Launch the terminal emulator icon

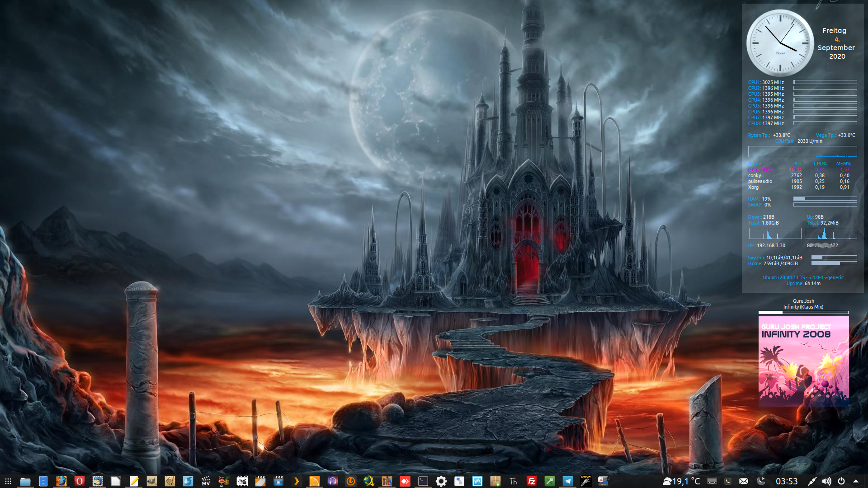coord(423,481)
